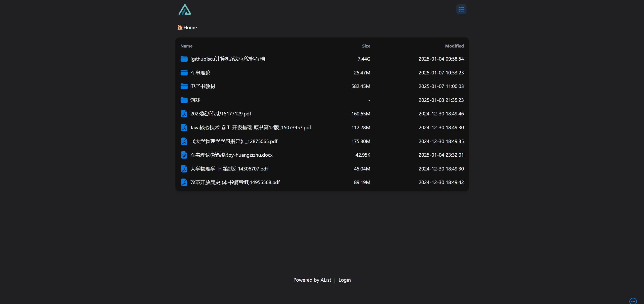Click PDF icon of Java核心技术 file
Screen dimensions: 644x304
tap(184, 127)
